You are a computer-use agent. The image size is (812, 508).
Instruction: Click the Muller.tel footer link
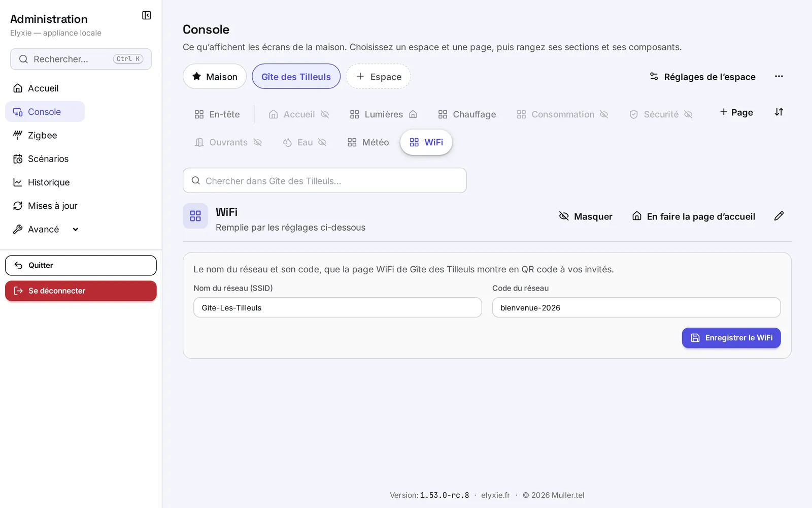567,495
